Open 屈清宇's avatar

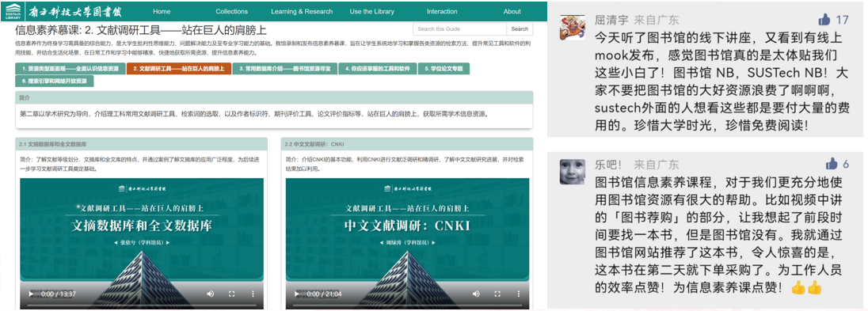click(x=573, y=27)
